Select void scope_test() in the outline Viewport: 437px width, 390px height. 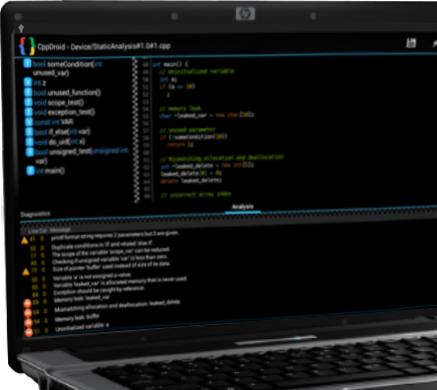tap(59, 102)
